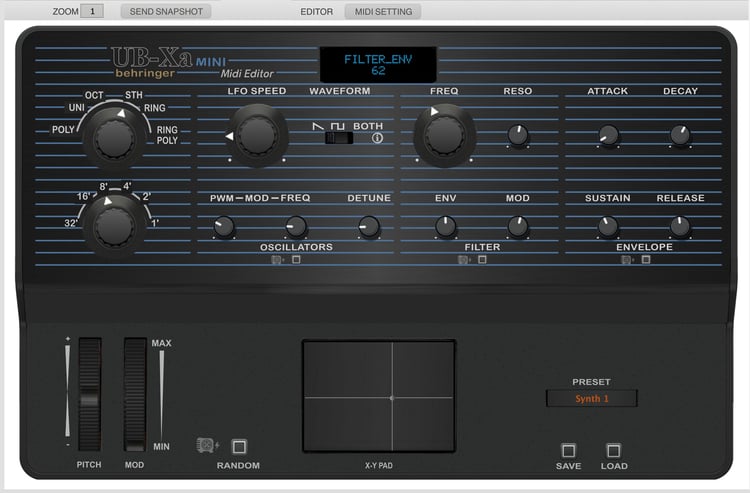Click the RESO knob
Image resolution: width=750 pixels, height=493 pixels.
[518, 135]
